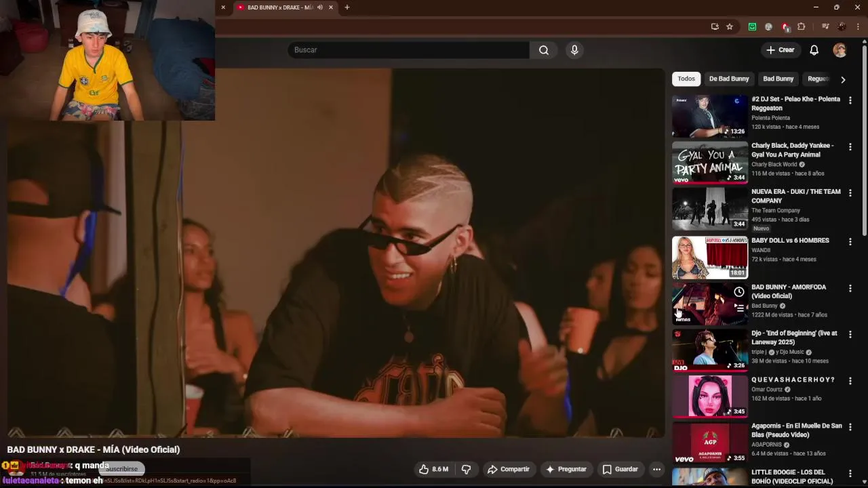Open the QUEVASHACERHOY thumbnail
868x488 pixels.
(x=710, y=396)
